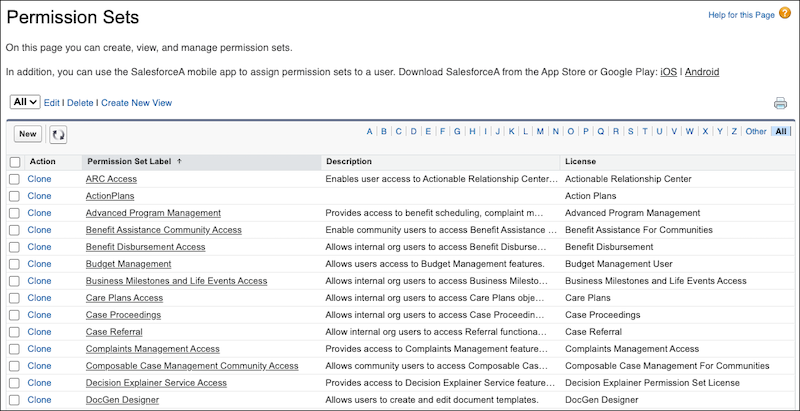Click Create New View link
This screenshot has height=411, width=800.
point(136,103)
